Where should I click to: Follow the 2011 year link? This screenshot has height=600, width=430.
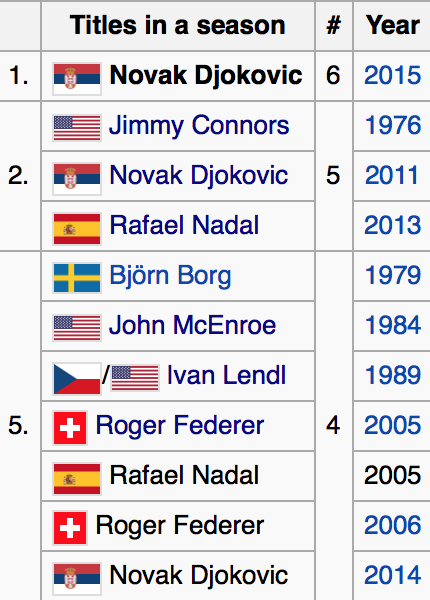391,175
